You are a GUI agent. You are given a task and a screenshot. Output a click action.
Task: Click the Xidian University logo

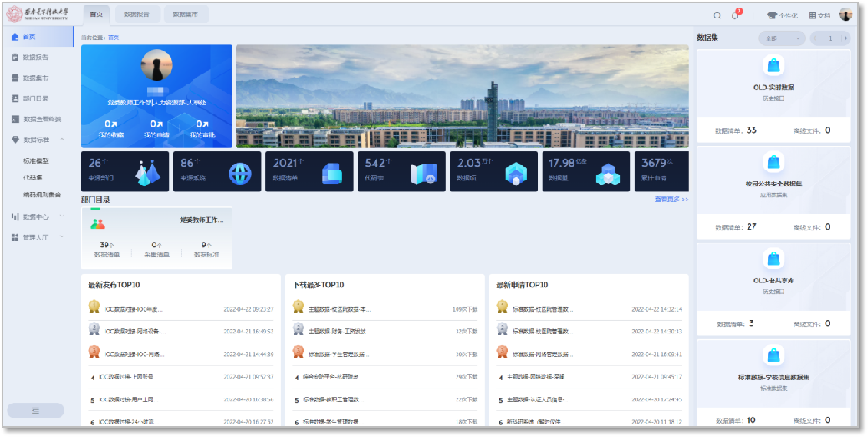pos(37,14)
